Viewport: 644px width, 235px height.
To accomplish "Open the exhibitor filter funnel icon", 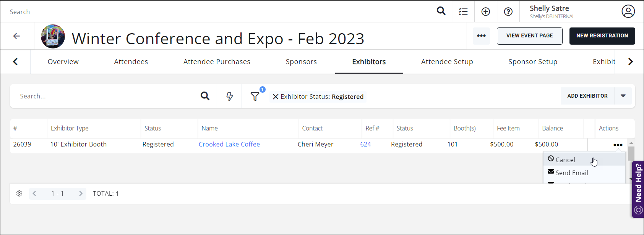I will [255, 97].
